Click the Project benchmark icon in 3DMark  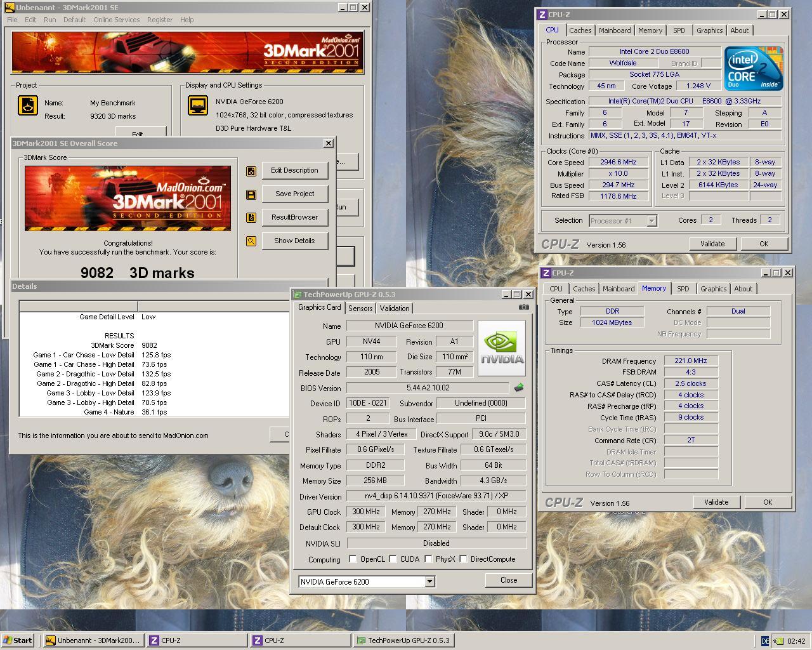27,105
